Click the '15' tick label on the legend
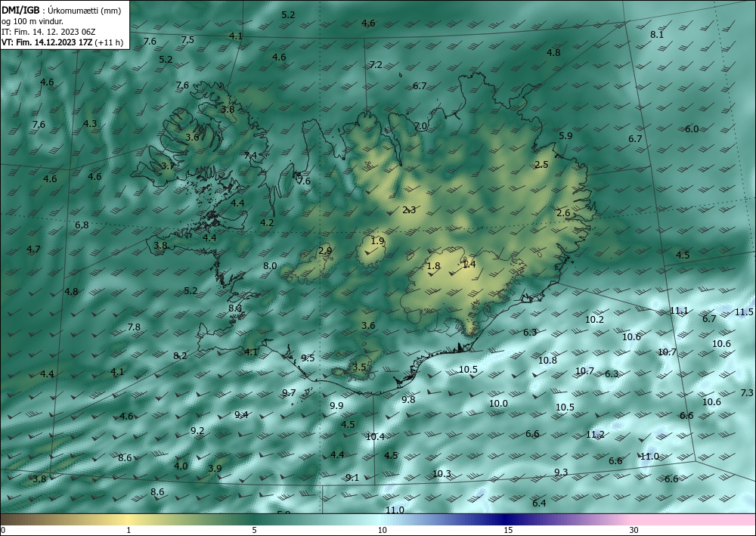Viewport: 756px width, 536px height. (508, 531)
